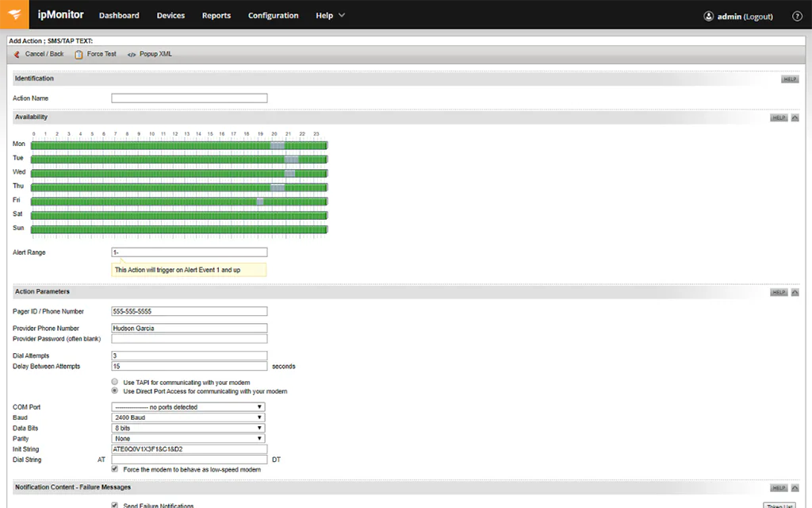812x508 pixels.
Task: Focus the Dial String field
Action: [190, 460]
